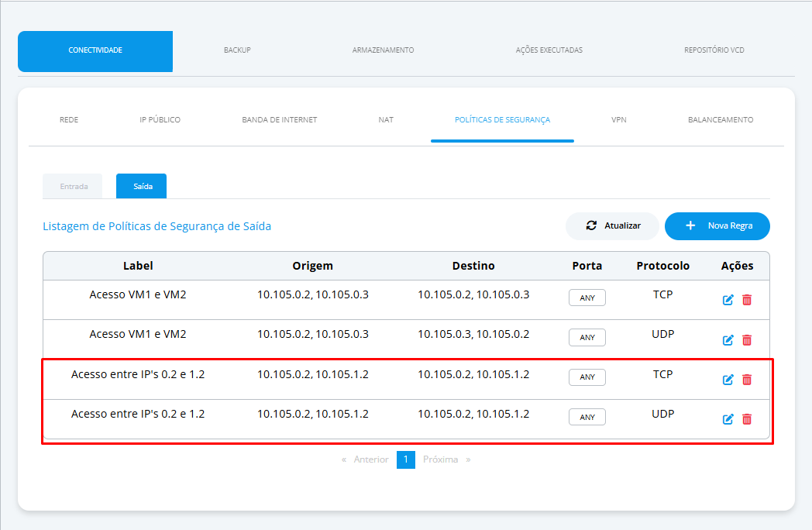Open the Ações Executadas tab
812x530 pixels.
point(549,50)
